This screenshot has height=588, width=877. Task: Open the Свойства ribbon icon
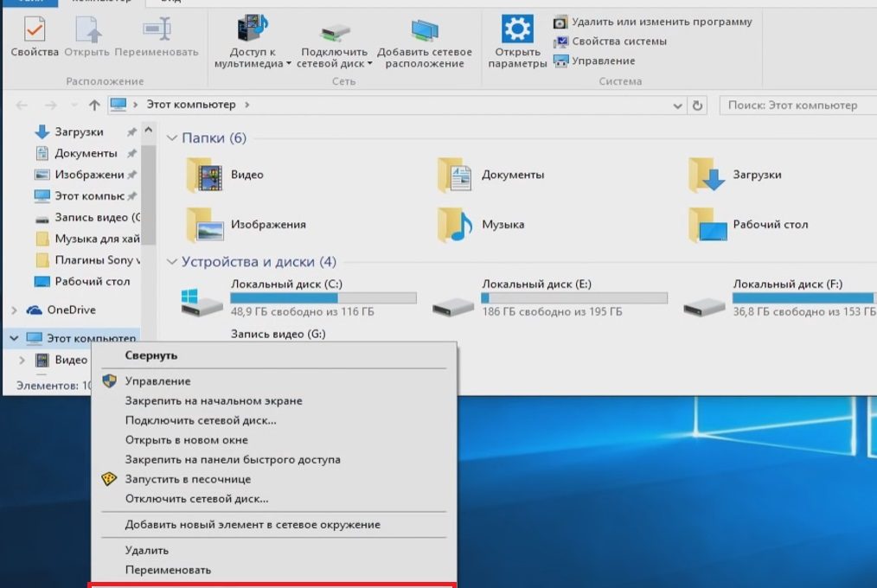pyautogui.click(x=35, y=29)
